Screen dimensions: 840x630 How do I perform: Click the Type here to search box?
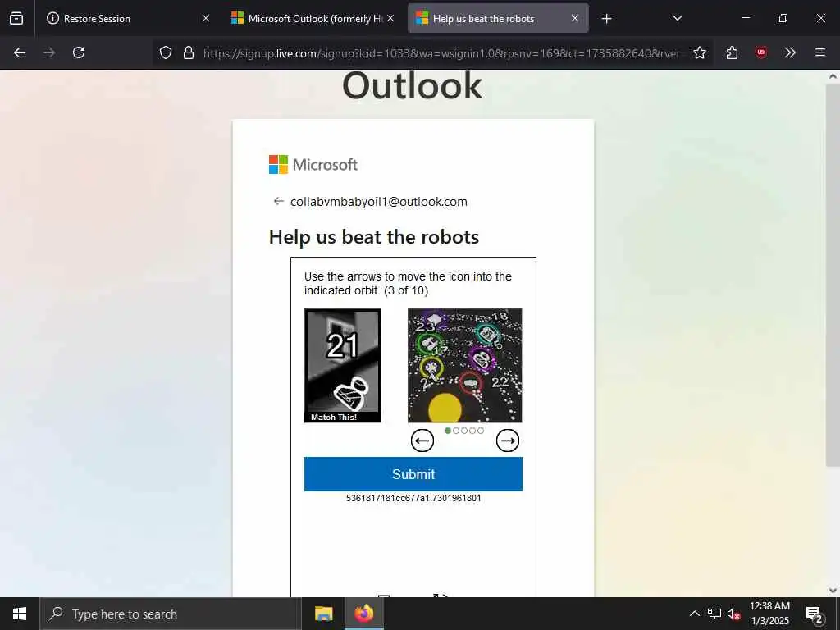(171, 614)
